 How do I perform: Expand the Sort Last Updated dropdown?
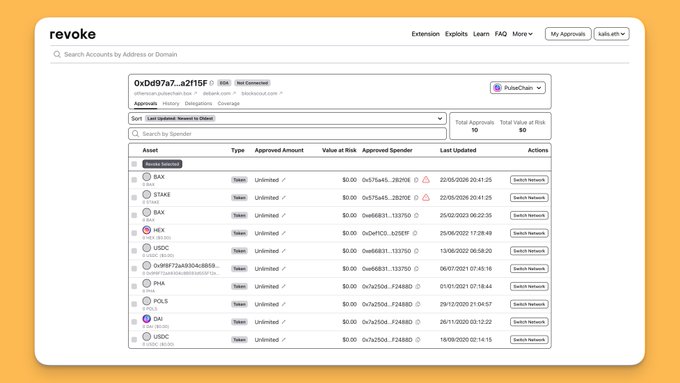coord(287,118)
